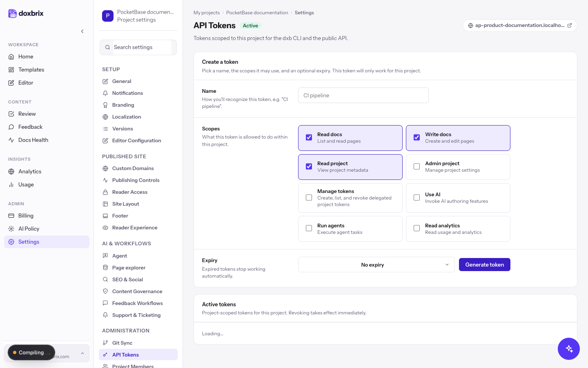Collapse the sidebar with the chevron arrow

click(x=82, y=31)
